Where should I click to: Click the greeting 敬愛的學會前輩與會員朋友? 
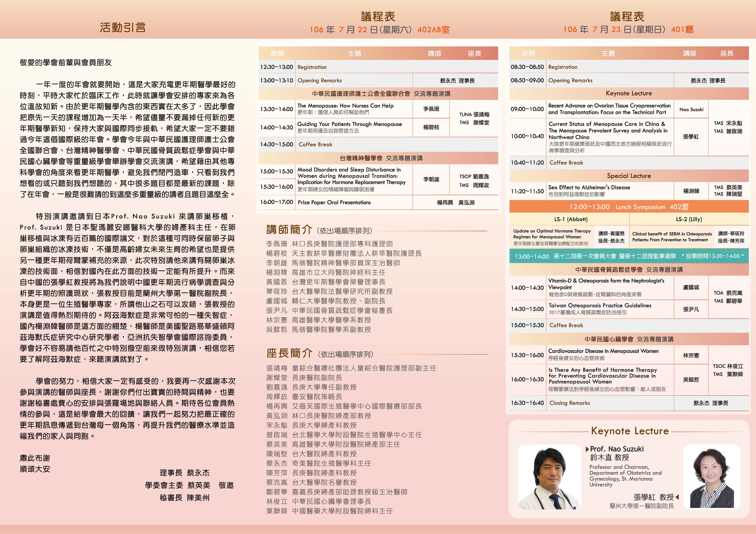coord(66,63)
